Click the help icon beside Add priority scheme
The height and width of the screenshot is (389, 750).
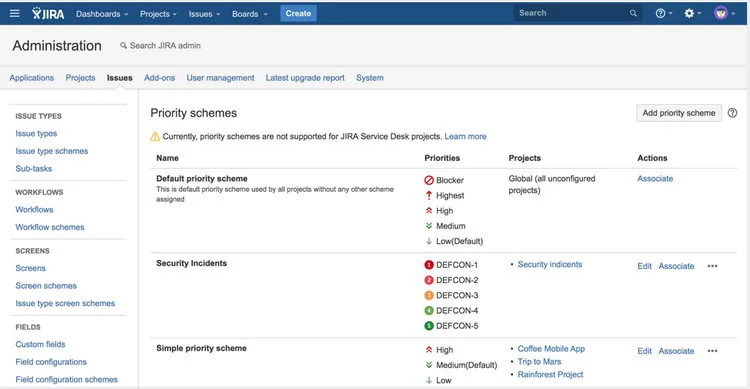point(732,113)
